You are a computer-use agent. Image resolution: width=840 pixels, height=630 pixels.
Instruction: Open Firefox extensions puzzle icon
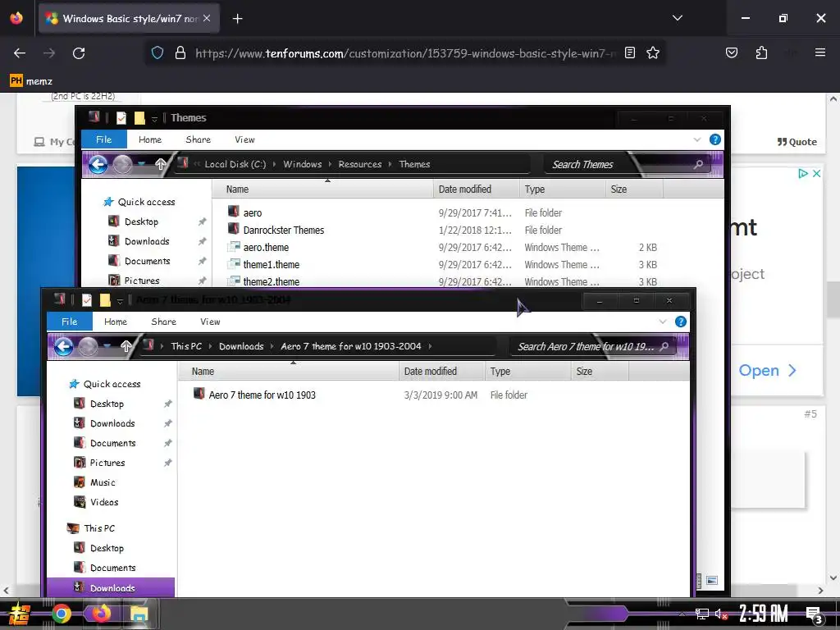click(761, 53)
